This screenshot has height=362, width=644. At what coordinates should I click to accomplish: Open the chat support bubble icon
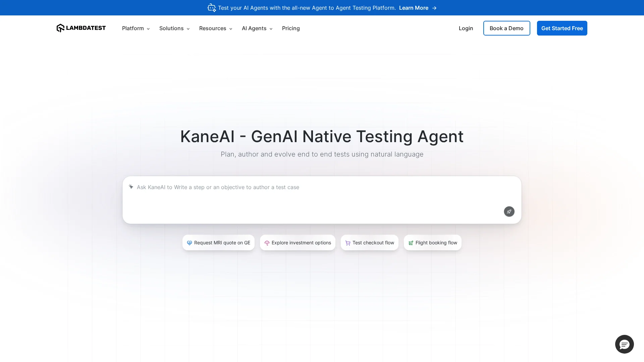pos(624,344)
